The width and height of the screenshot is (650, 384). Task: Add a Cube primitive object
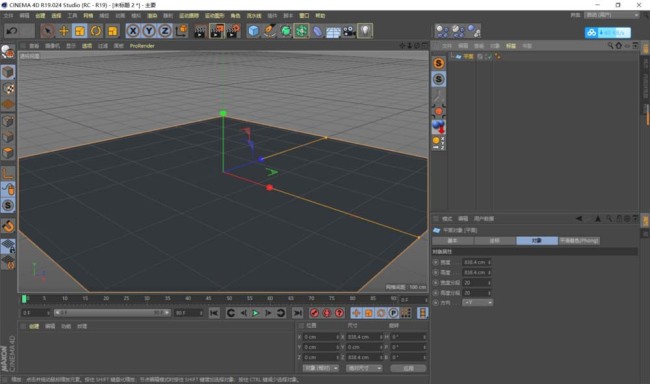[x=253, y=31]
